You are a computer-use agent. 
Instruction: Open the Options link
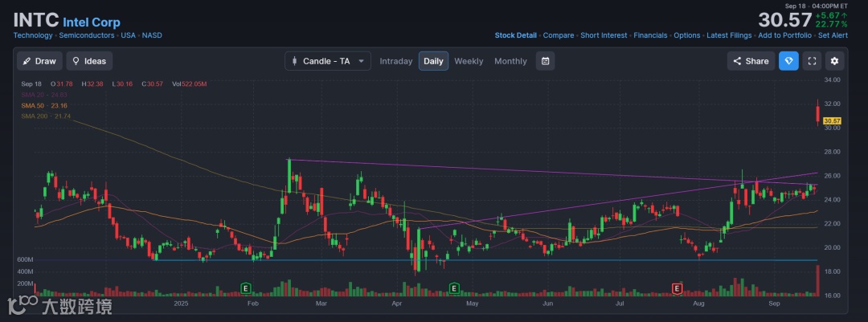coord(687,35)
